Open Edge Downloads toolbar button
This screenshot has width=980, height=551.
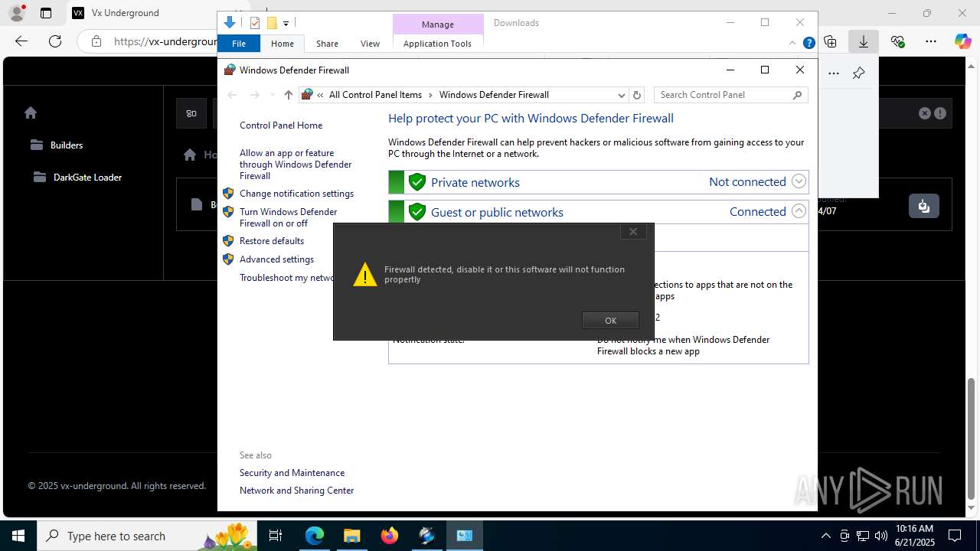(x=863, y=41)
